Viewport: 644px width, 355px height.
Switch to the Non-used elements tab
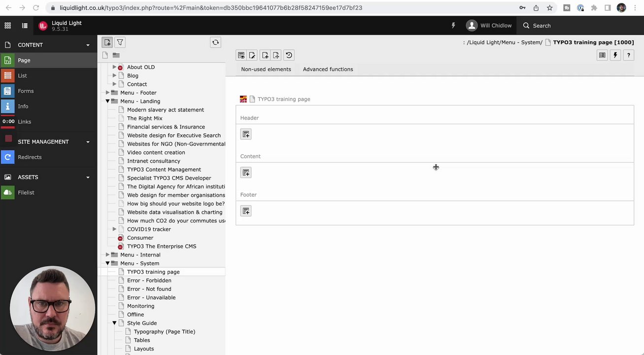click(266, 70)
